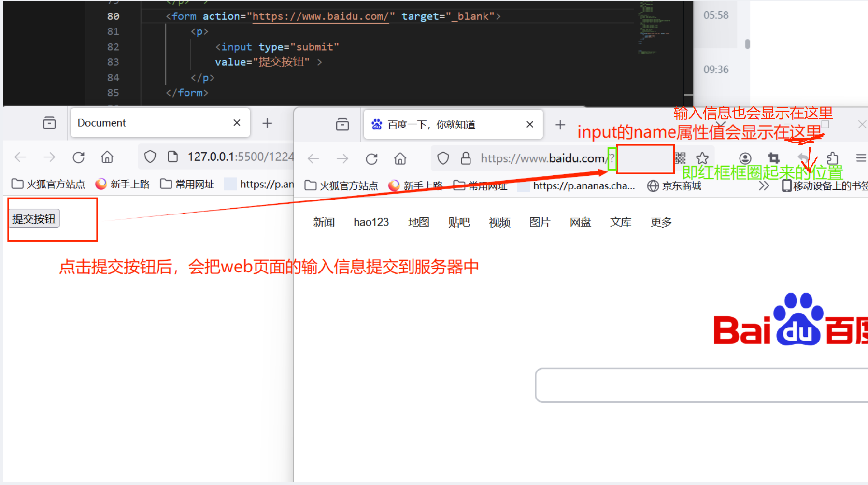The height and width of the screenshot is (485, 868).
Task: Open a new tab in left browser window
Action: [267, 123]
